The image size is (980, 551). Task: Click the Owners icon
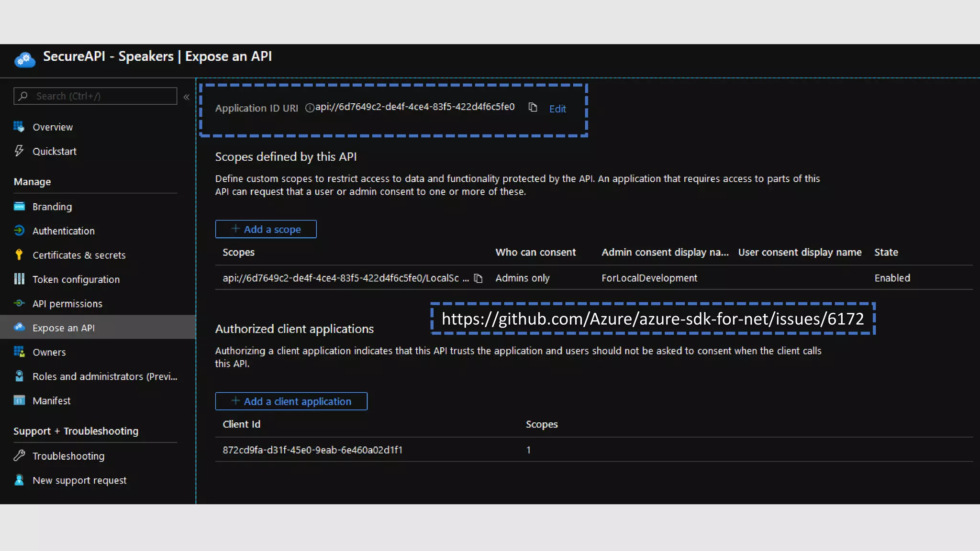(x=19, y=352)
